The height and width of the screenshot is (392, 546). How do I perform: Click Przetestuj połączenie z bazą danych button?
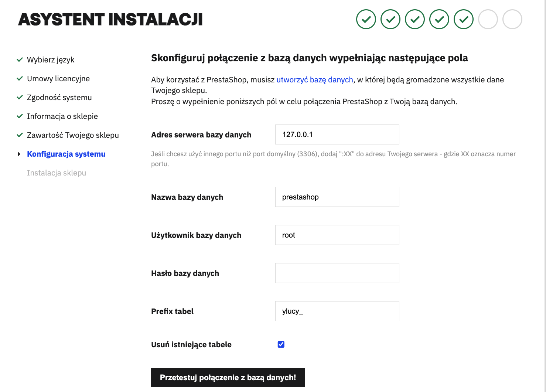(x=228, y=378)
